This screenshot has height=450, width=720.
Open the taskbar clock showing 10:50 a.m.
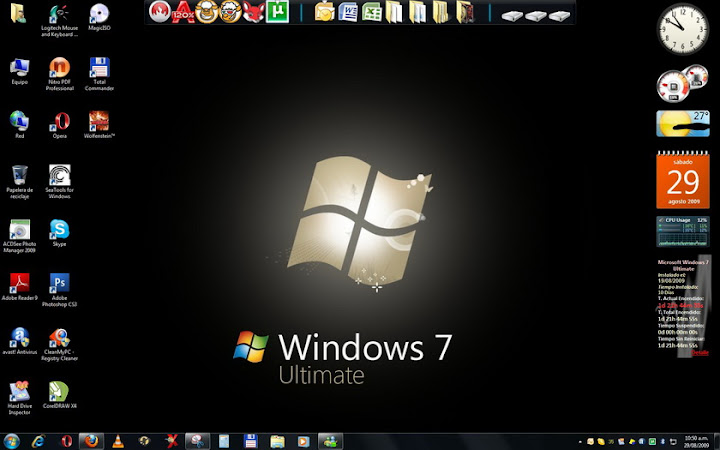(696, 442)
